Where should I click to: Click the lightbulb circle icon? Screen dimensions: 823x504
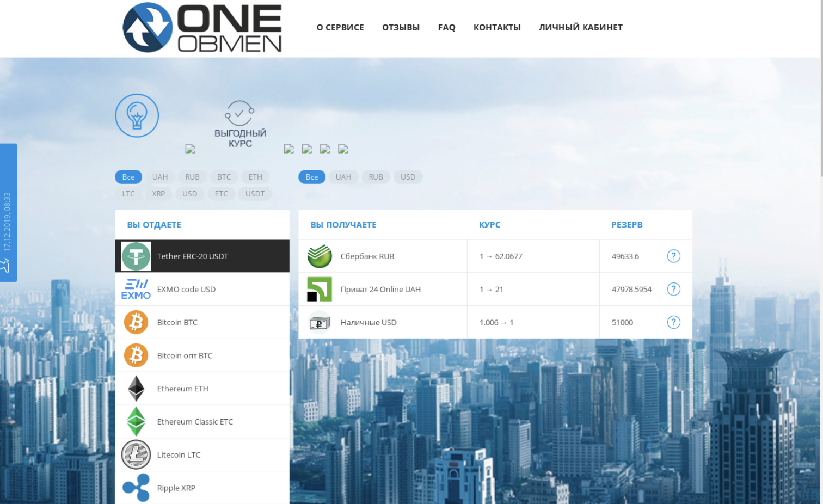pos(137,115)
